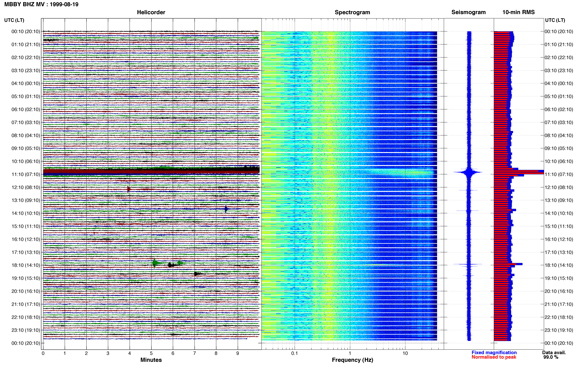
Task: Click the right 'UTC (LT)' axis label
Action: point(555,20)
